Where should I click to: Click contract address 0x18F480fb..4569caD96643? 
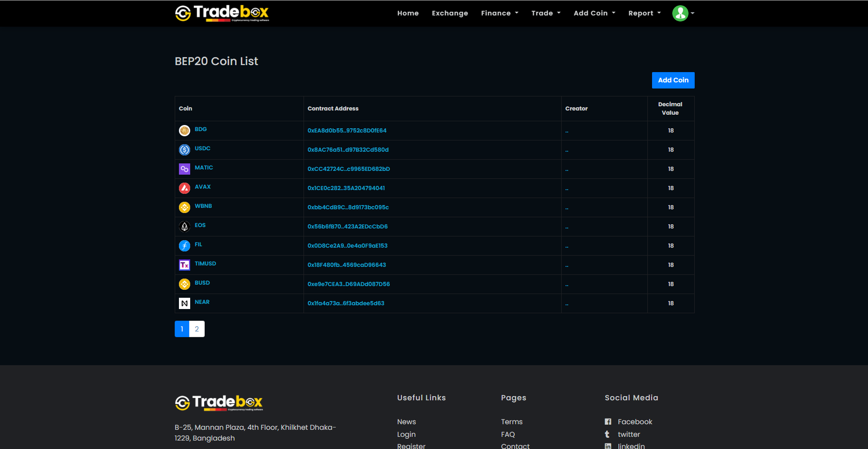347,265
